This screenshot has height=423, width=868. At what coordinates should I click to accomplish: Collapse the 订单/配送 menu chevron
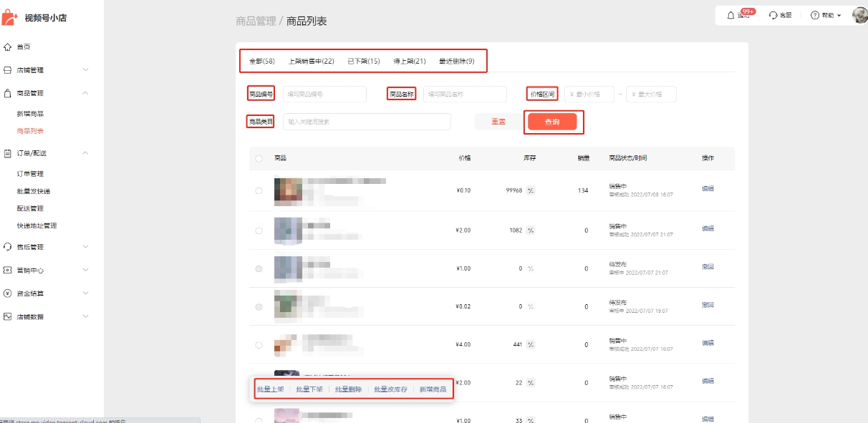coord(85,152)
